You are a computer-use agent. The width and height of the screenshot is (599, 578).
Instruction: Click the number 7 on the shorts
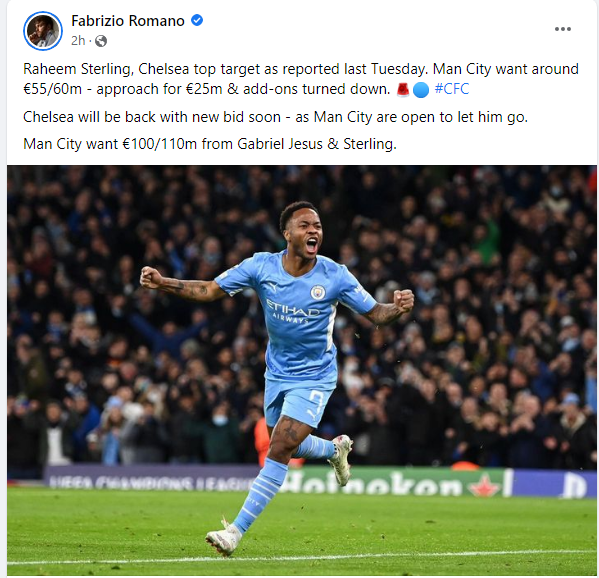(316, 400)
